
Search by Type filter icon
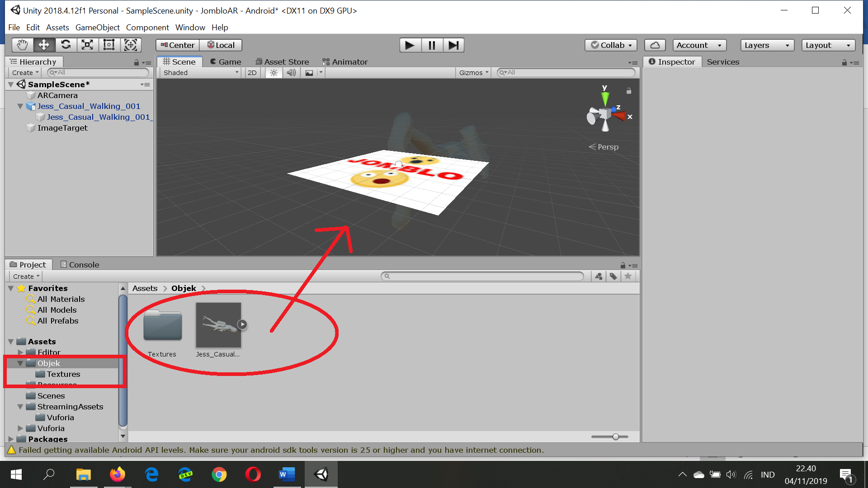(x=599, y=276)
